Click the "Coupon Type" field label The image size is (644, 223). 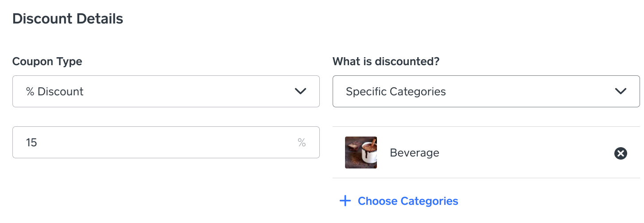click(47, 62)
